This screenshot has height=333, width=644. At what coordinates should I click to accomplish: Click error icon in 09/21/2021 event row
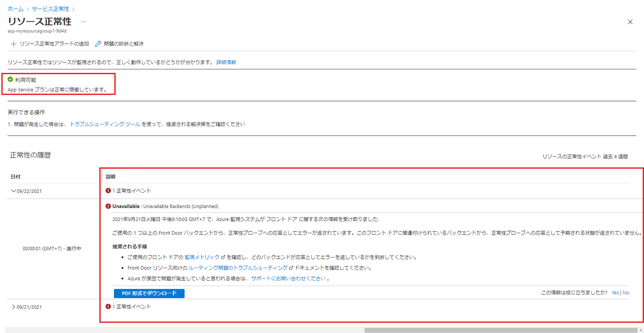tap(108, 307)
